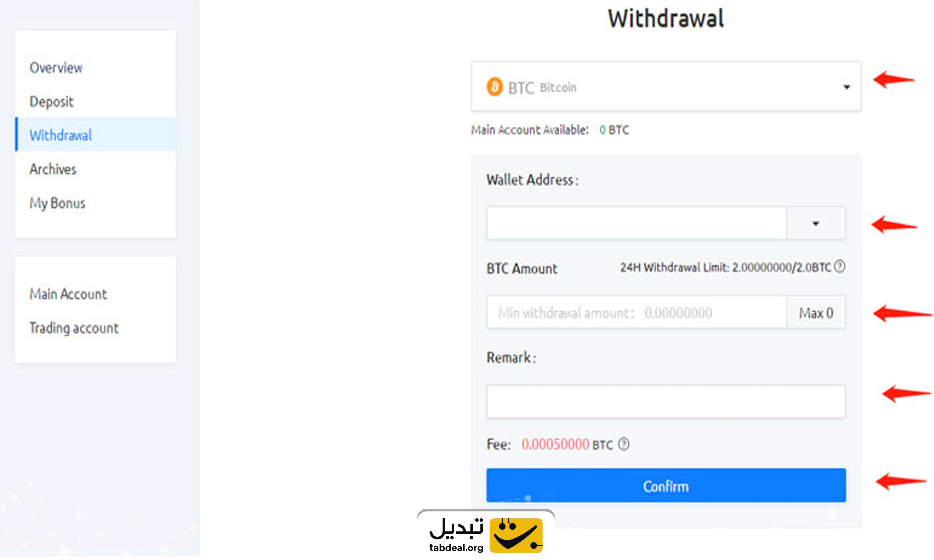934x560 pixels.
Task: Click the Confirm withdrawal button
Action: click(666, 486)
